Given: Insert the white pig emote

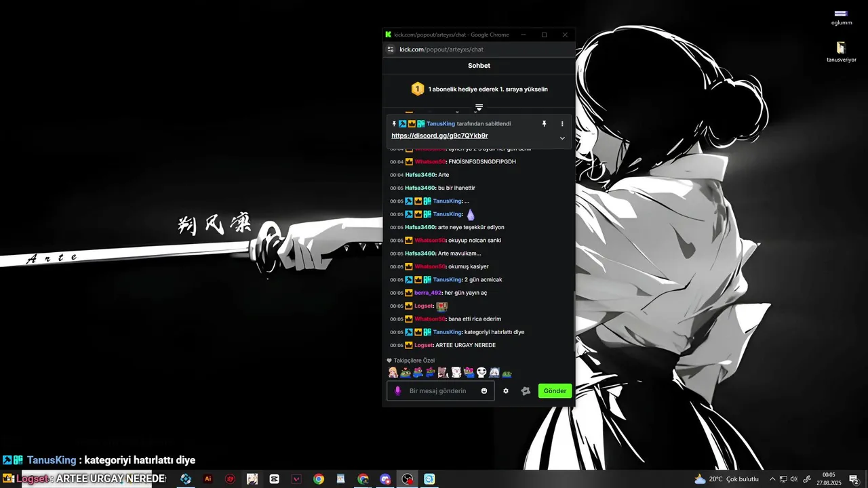Looking at the screenshot, I should tap(456, 373).
